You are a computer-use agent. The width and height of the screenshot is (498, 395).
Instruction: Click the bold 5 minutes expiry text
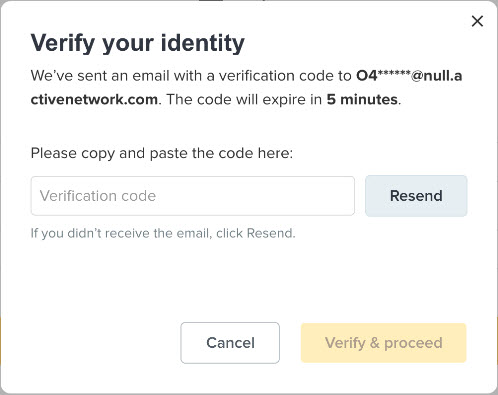point(362,100)
